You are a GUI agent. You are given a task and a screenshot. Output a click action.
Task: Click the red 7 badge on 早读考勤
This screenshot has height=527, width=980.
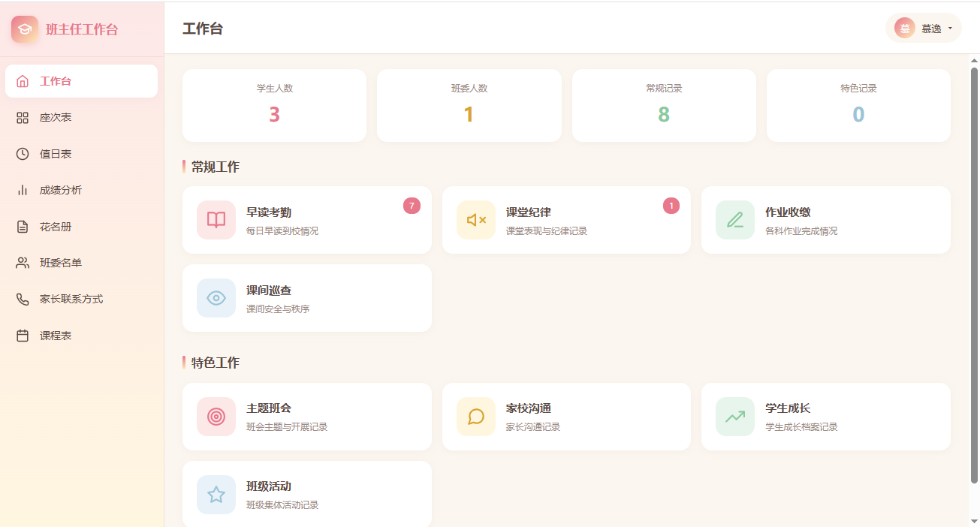pos(412,206)
